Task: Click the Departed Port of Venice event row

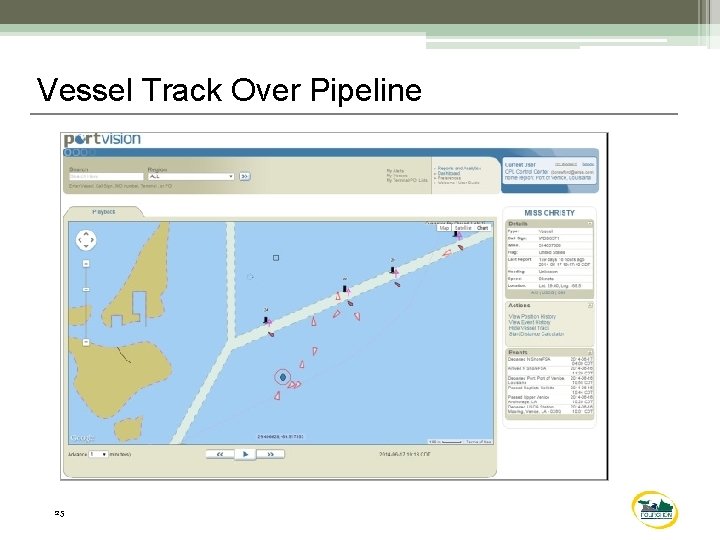Action: pyautogui.click(x=550, y=380)
